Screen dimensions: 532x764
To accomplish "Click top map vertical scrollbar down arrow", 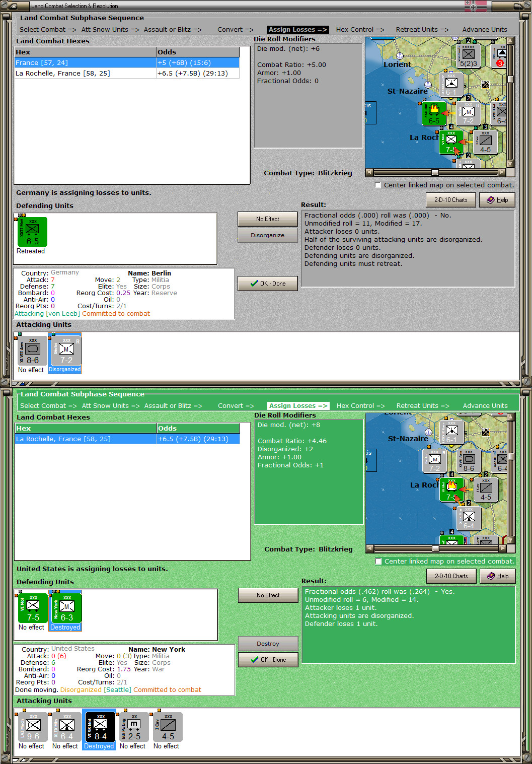I will [x=510, y=164].
